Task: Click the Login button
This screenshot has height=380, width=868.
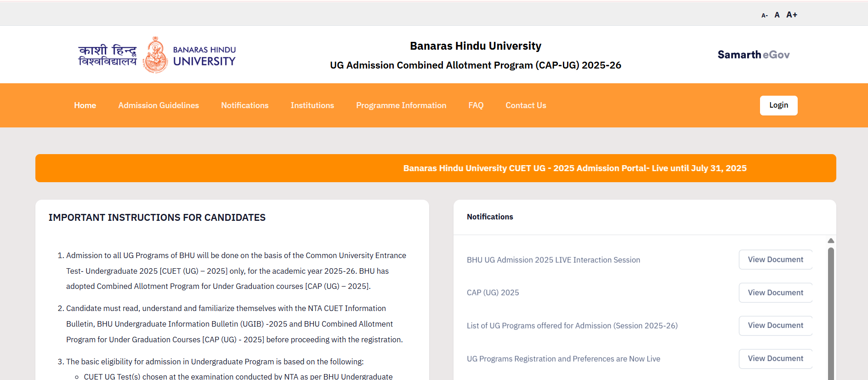Action: [x=778, y=105]
